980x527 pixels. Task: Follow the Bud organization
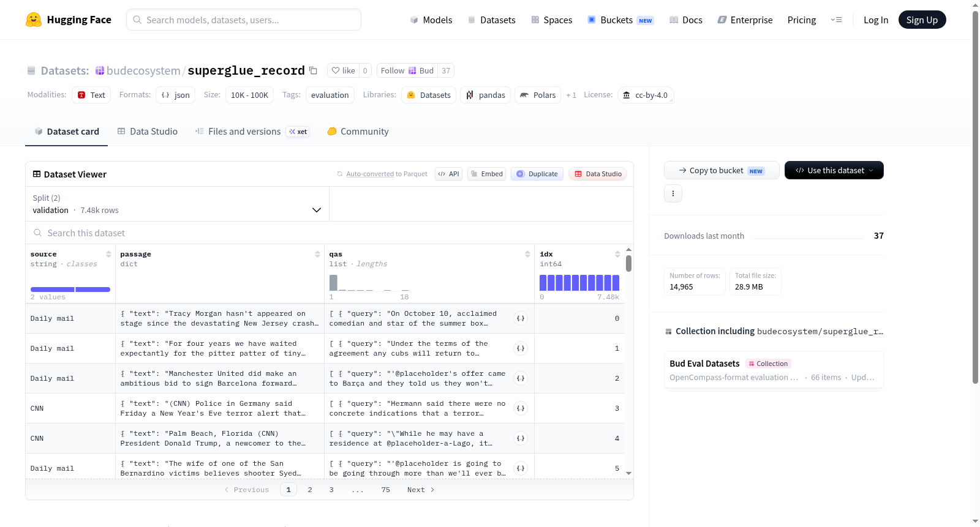407,70
